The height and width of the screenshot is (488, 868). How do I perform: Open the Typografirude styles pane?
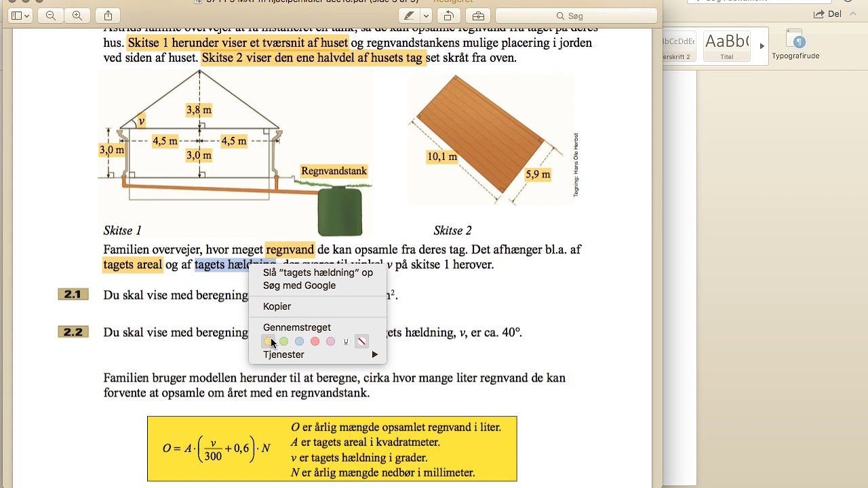coord(795,46)
